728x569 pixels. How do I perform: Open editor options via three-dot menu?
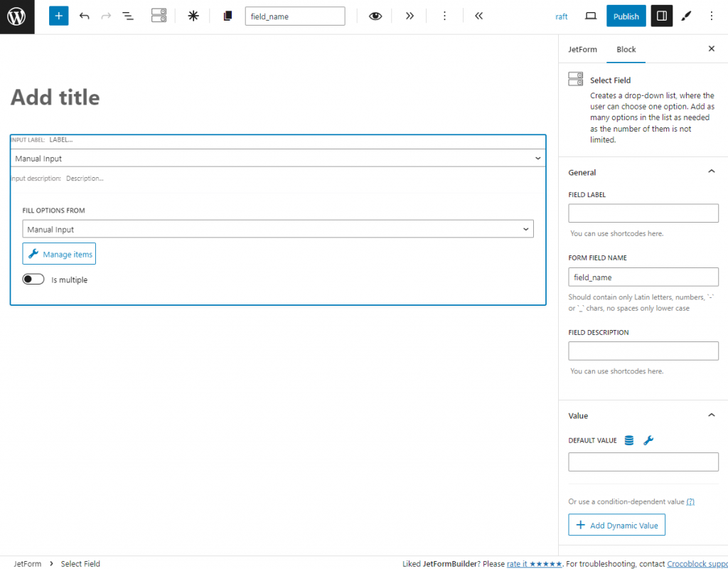pos(712,15)
